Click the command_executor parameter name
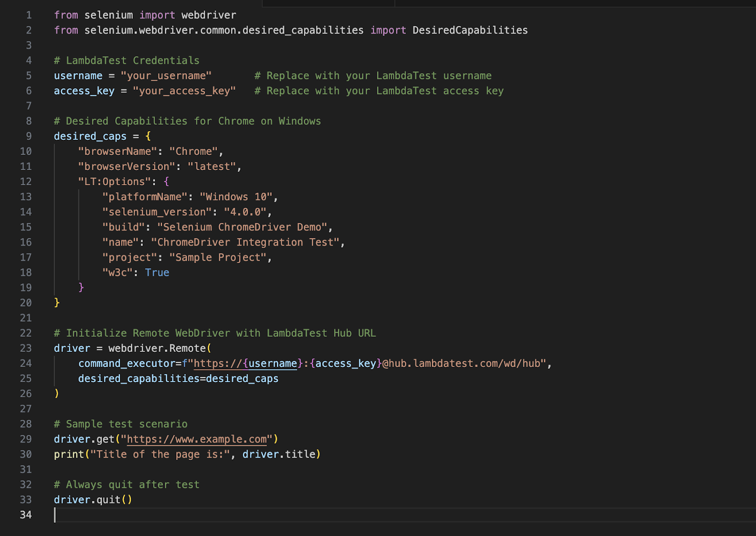 [127, 364]
